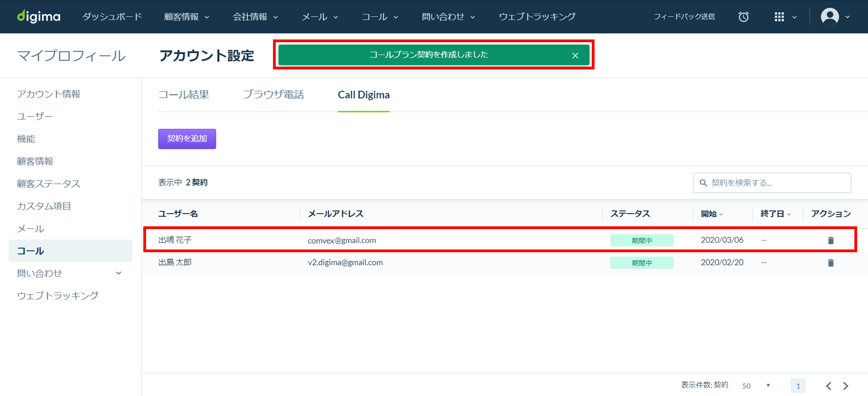Open the rows-per-page 50 dropdown
Image resolution: width=868 pixels, height=396 pixels.
point(756,386)
